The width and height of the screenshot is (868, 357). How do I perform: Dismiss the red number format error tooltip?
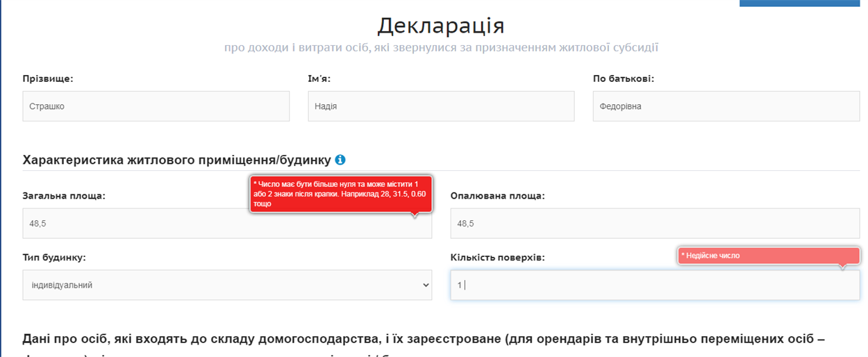(x=341, y=194)
